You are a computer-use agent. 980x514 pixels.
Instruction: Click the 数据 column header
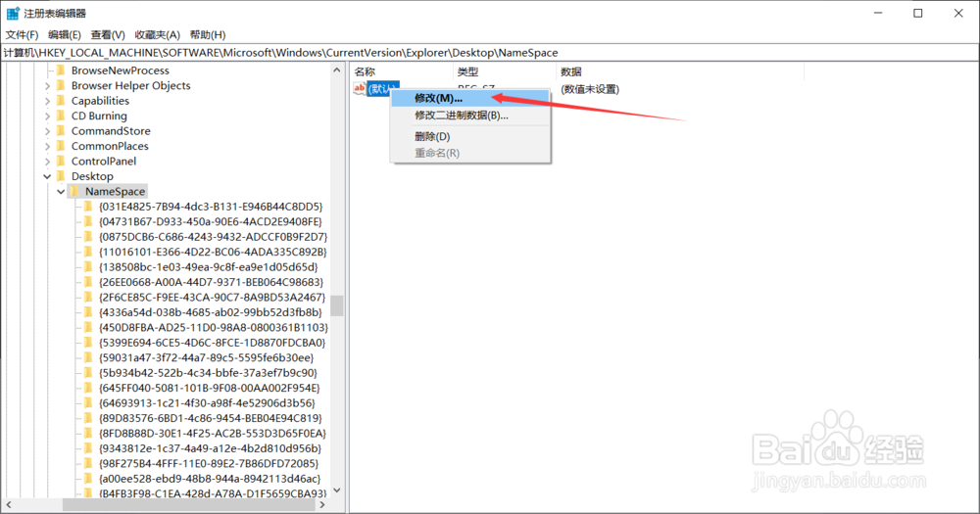point(680,71)
